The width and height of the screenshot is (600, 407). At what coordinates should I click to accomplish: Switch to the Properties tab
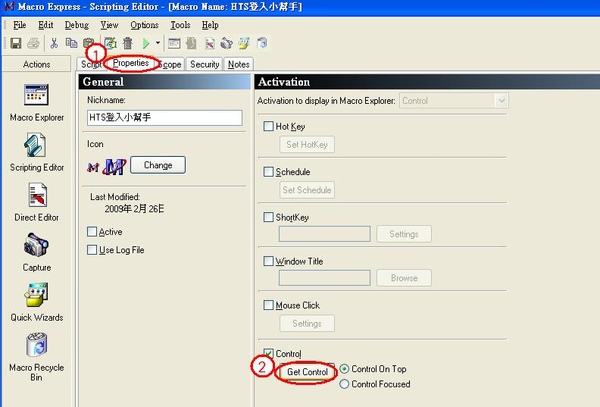tap(131, 63)
